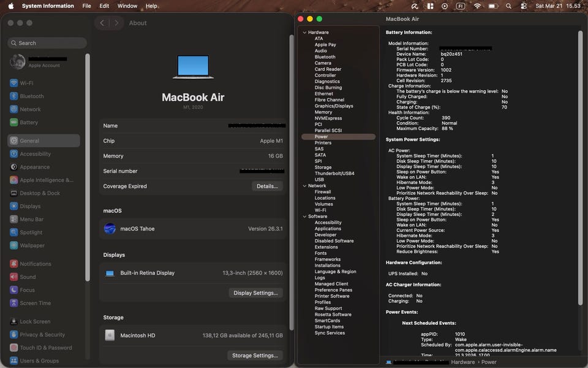The width and height of the screenshot is (588, 368).
Task: Open Display Settings... button
Action: [255, 293]
